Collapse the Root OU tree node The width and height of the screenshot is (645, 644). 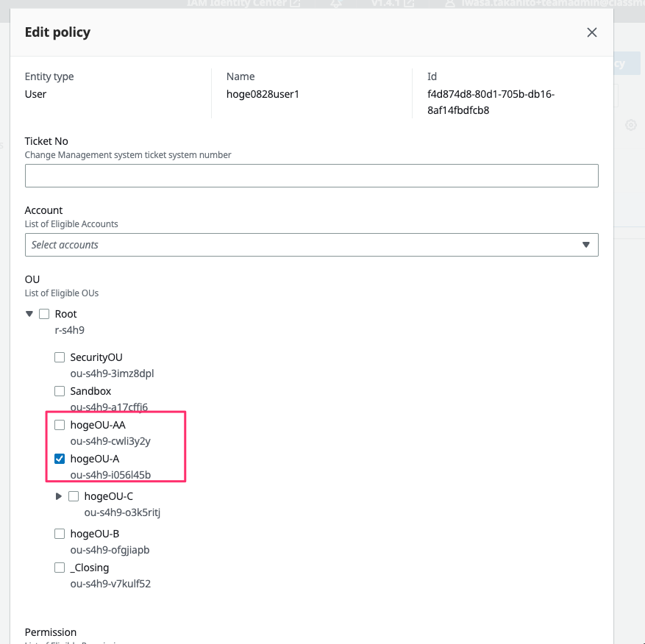tap(29, 314)
